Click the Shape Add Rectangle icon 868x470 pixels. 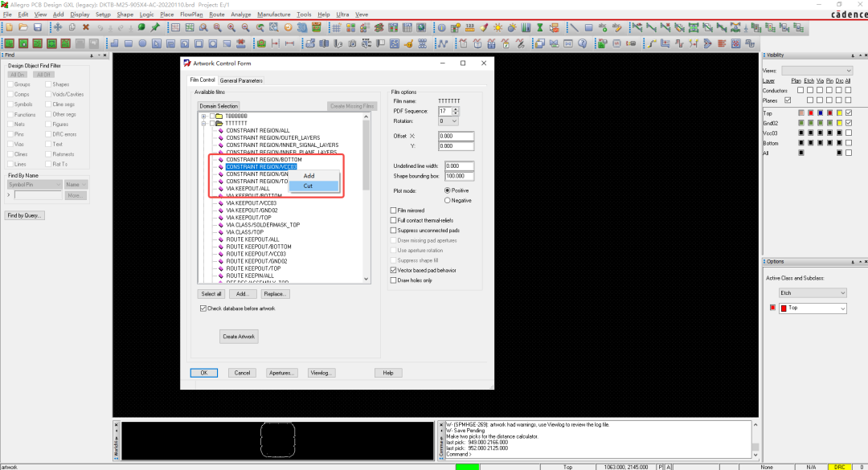[x=129, y=43]
